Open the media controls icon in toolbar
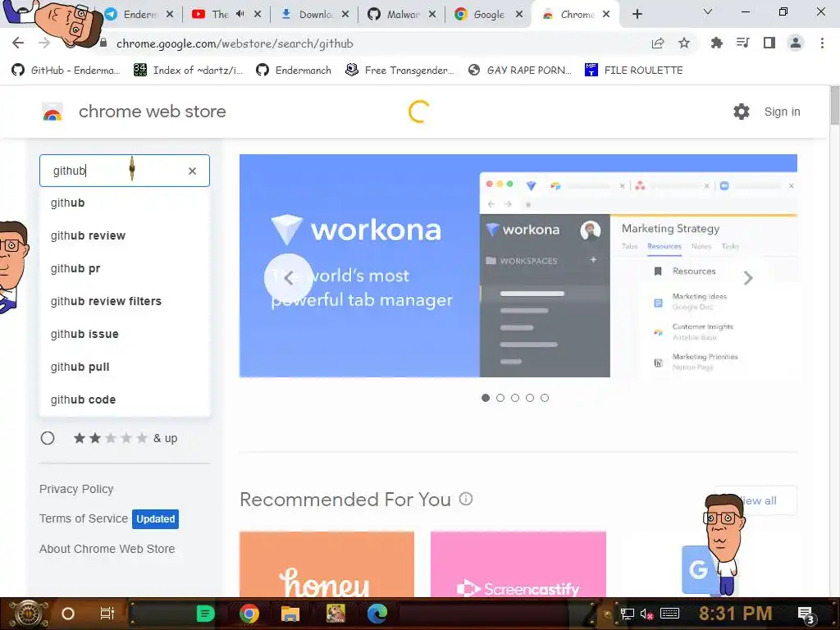The image size is (840, 630). 743,43
